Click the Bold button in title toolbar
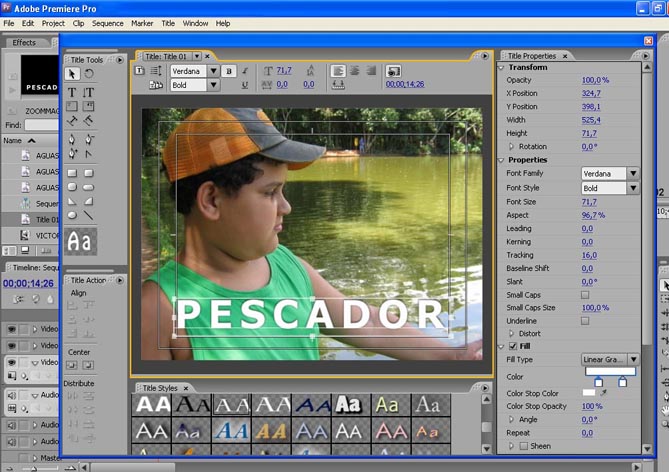This screenshot has width=669, height=472. coord(229,71)
